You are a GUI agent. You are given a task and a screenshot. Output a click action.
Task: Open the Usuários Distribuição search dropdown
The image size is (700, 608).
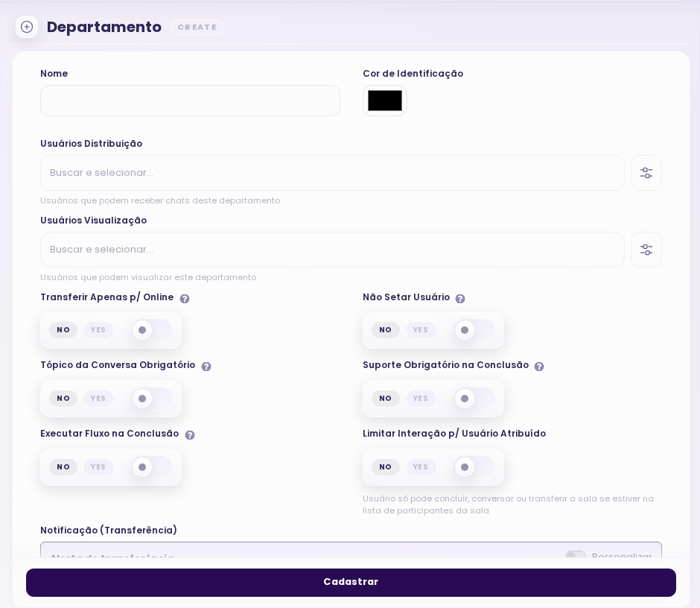pos(332,173)
